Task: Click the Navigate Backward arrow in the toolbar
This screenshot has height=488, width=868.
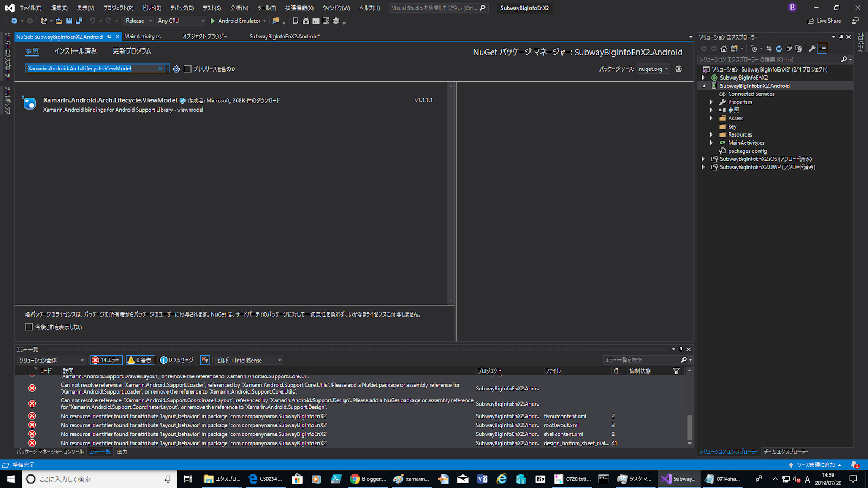Action: 14,21
